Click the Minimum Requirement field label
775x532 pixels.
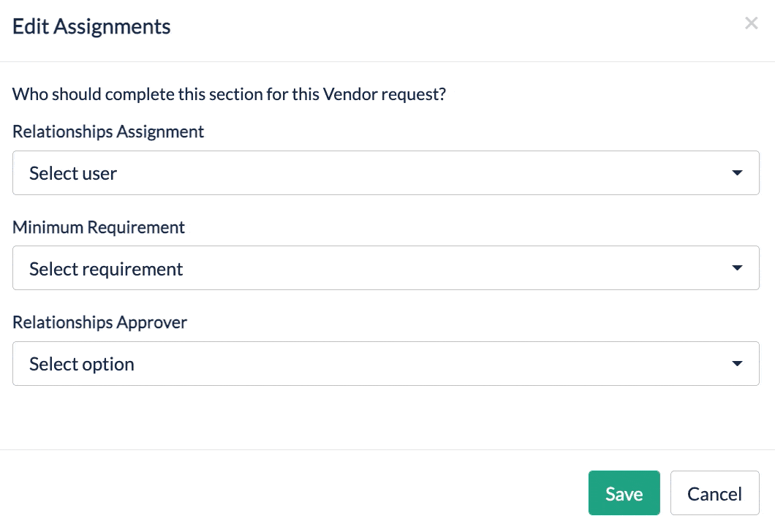99,227
